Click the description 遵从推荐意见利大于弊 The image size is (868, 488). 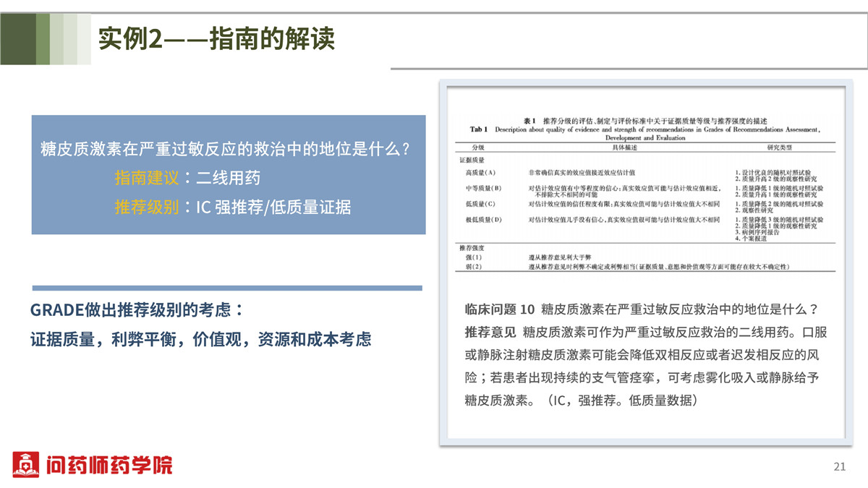pyautogui.click(x=561, y=257)
